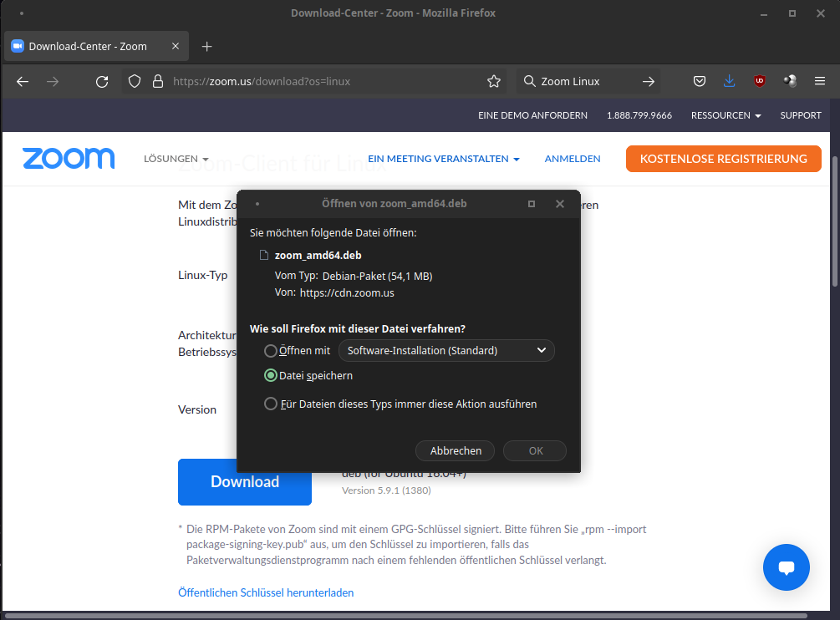Click the phone number 1.888.799.9666

[x=639, y=115]
